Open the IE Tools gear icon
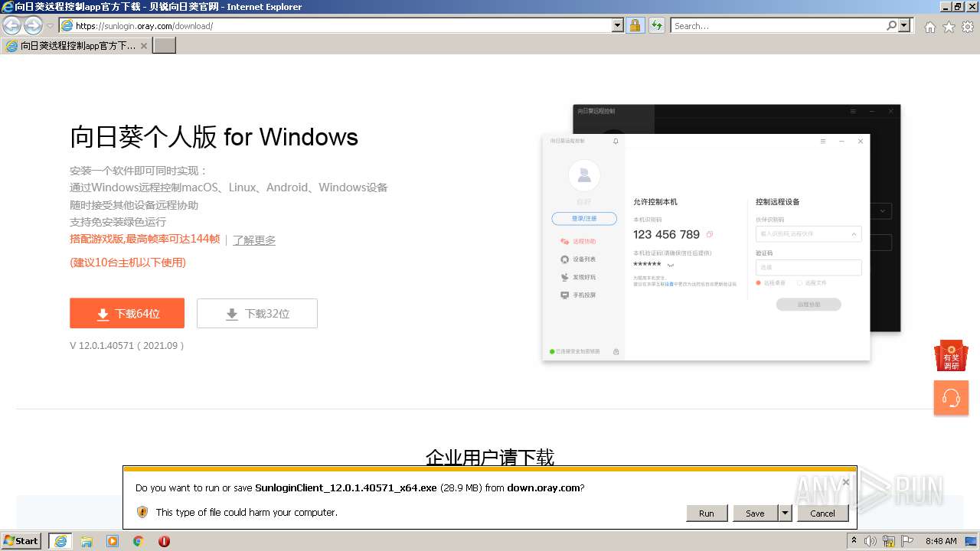 [968, 26]
